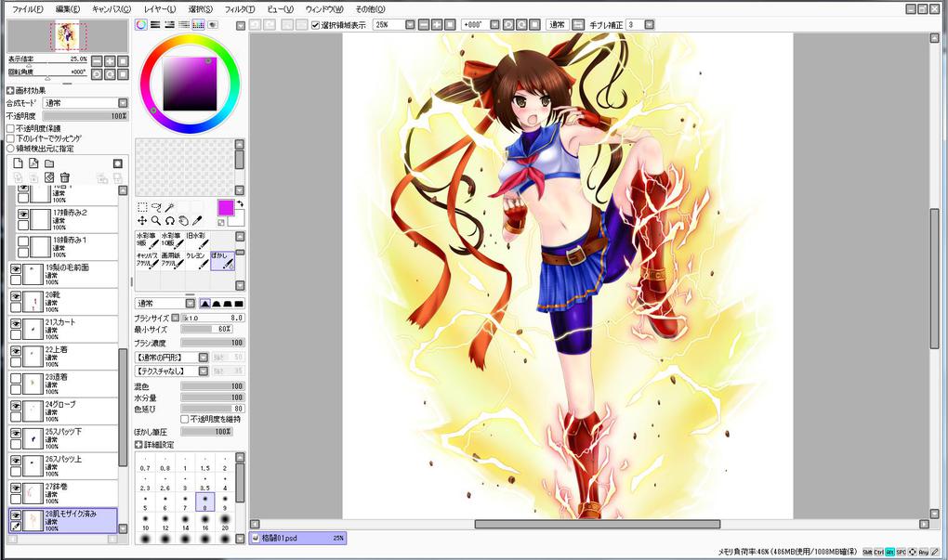Expand the 詳細設定 section
Image resolution: width=948 pixels, height=560 pixels.
(139, 445)
